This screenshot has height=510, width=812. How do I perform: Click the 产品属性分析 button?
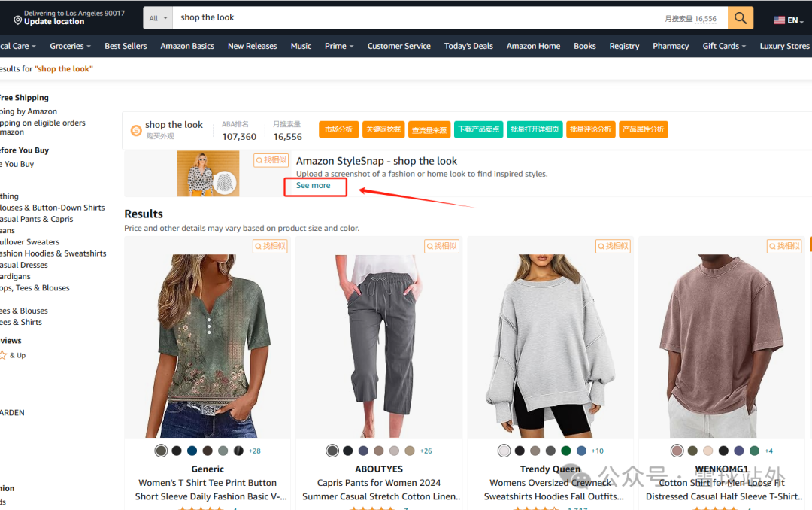point(643,129)
